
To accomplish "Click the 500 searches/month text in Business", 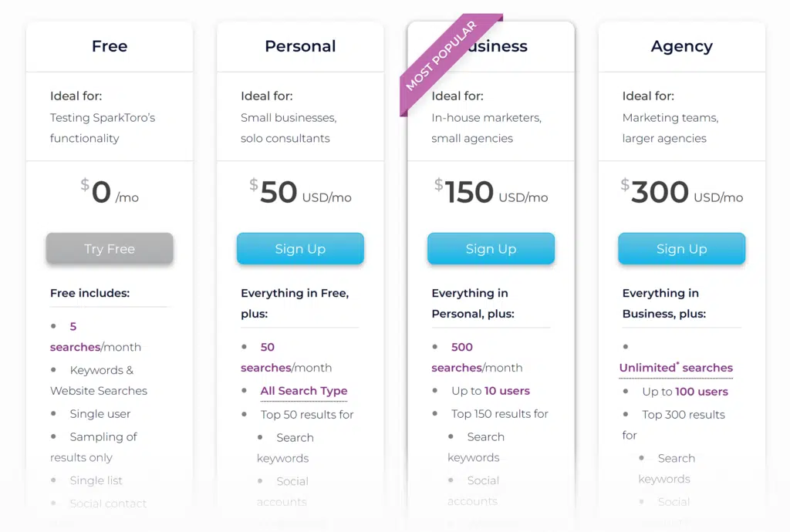I will [x=477, y=358].
